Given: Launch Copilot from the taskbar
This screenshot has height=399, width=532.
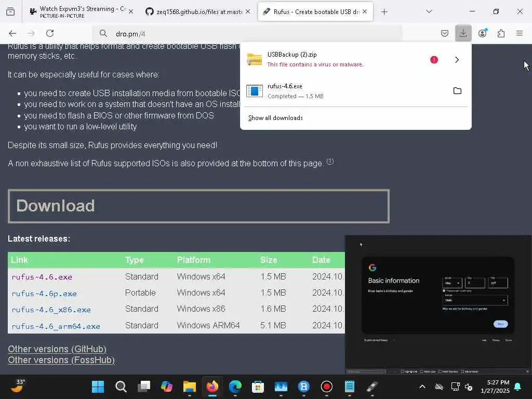Looking at the screenshot, I should pos(167,387).
